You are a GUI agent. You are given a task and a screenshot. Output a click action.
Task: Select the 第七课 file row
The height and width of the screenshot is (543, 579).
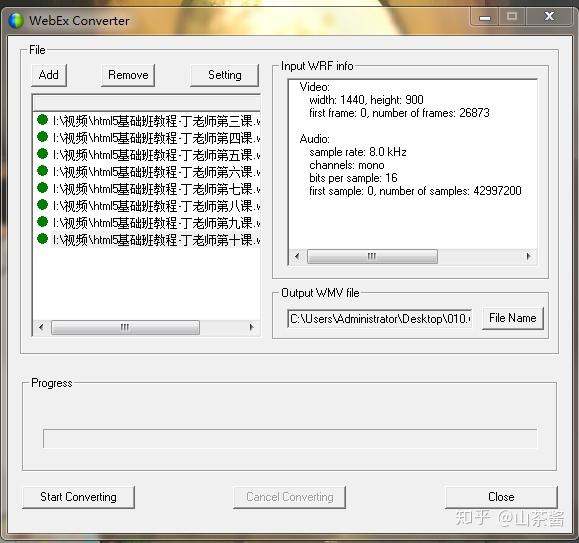point(147,189)
